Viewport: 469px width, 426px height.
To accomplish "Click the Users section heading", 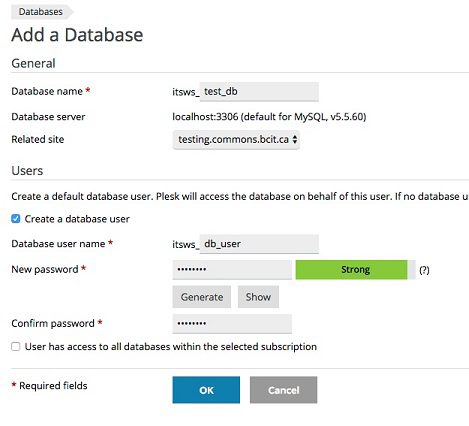I will (27, 171).
